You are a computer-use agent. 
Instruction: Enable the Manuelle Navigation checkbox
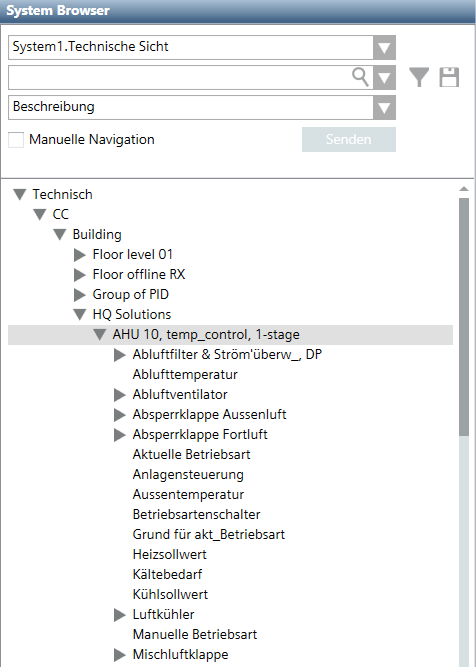click(16, 140)
